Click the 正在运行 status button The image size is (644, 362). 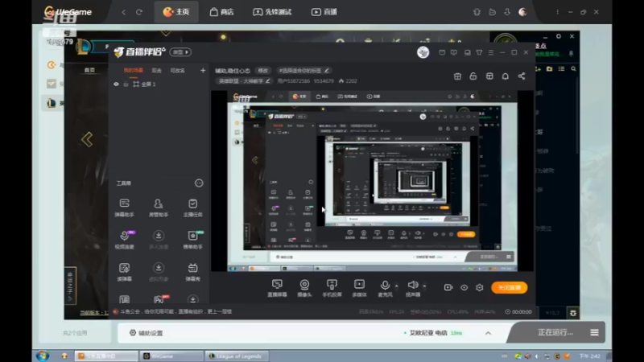[x=555, y=332]
